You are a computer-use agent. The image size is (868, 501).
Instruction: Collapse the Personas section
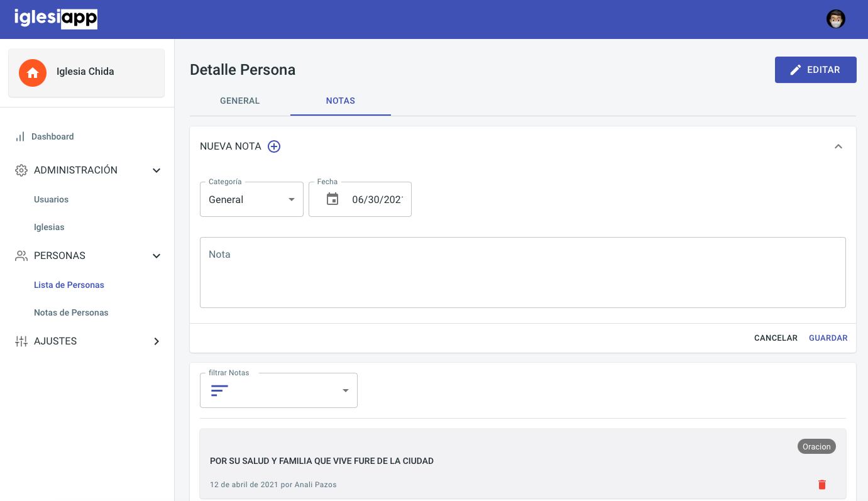157,256
